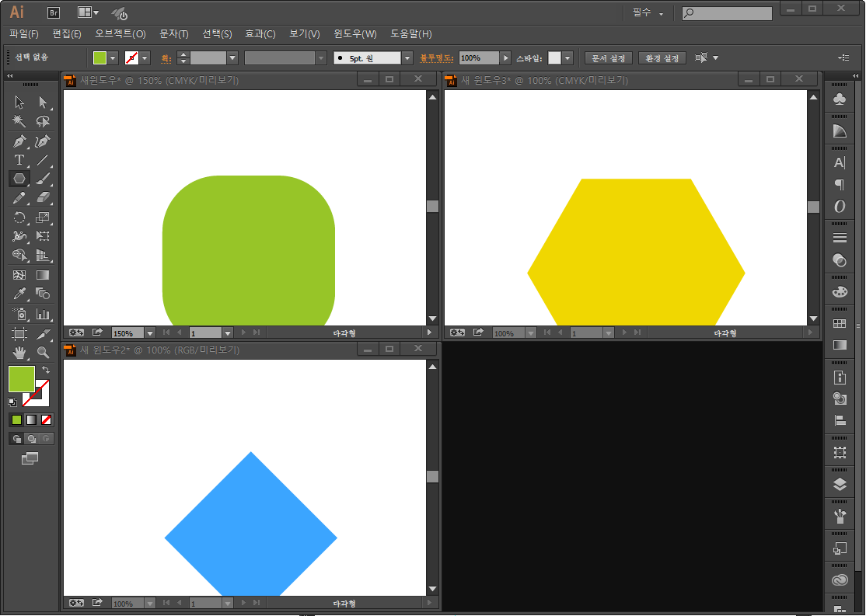Open the Color palette panel
This screenshot has width=866, height=616.
click(840, 292)
